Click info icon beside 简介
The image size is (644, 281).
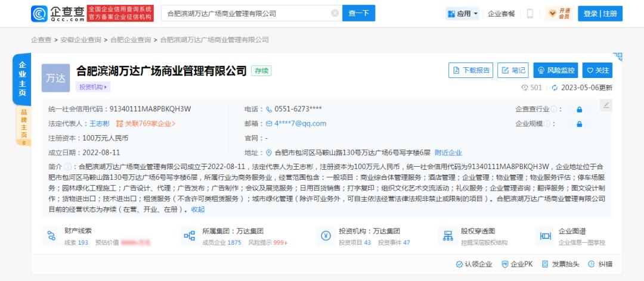click(x=68, y=167)
